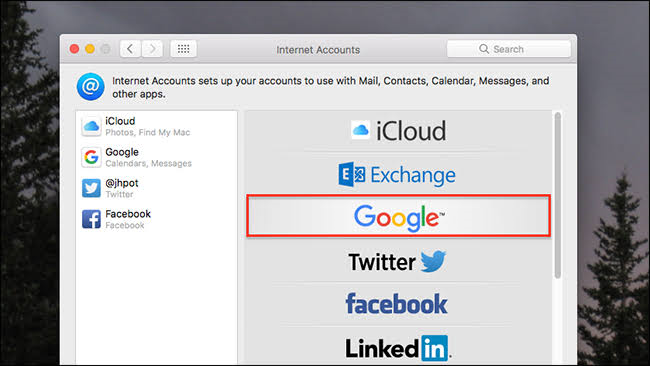The image size is (650, 366).
Task: Add a LinkedIn account from provider list
Action: pos(398,348)
